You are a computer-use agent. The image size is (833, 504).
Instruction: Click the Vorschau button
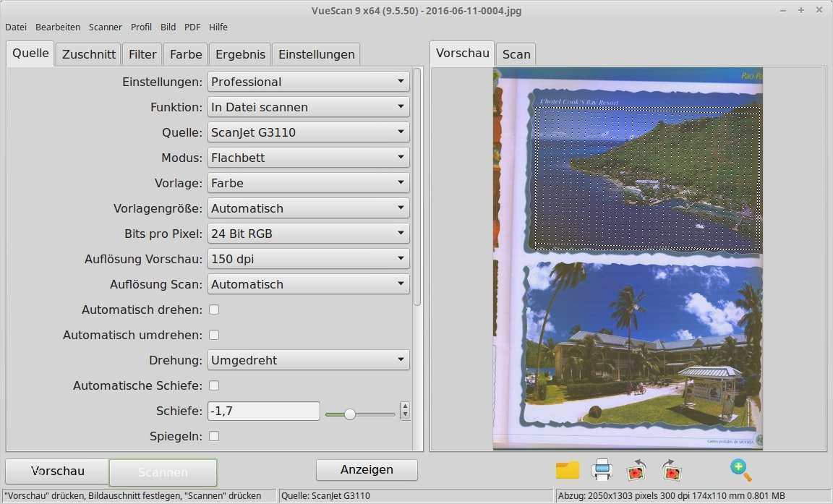coord(57,471)
